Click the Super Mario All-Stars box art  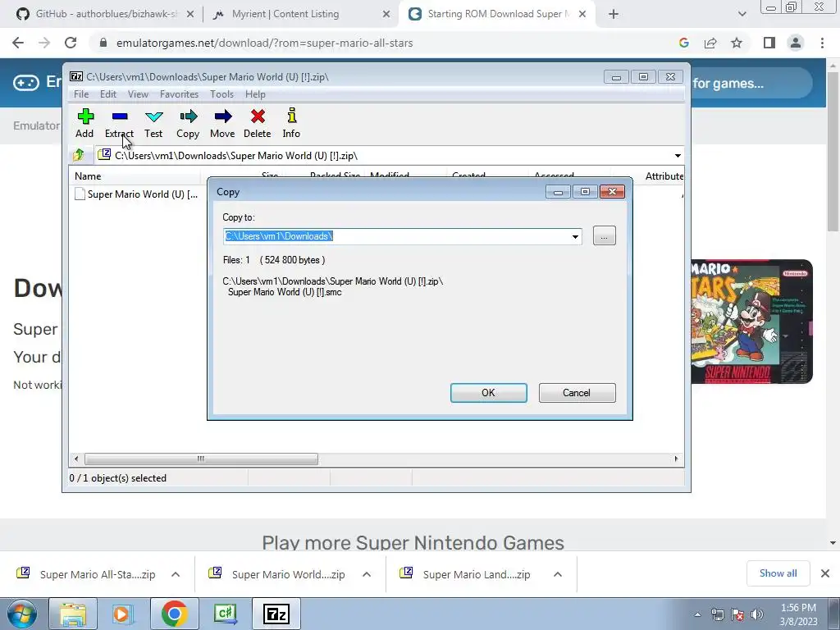tap(751, 322)
